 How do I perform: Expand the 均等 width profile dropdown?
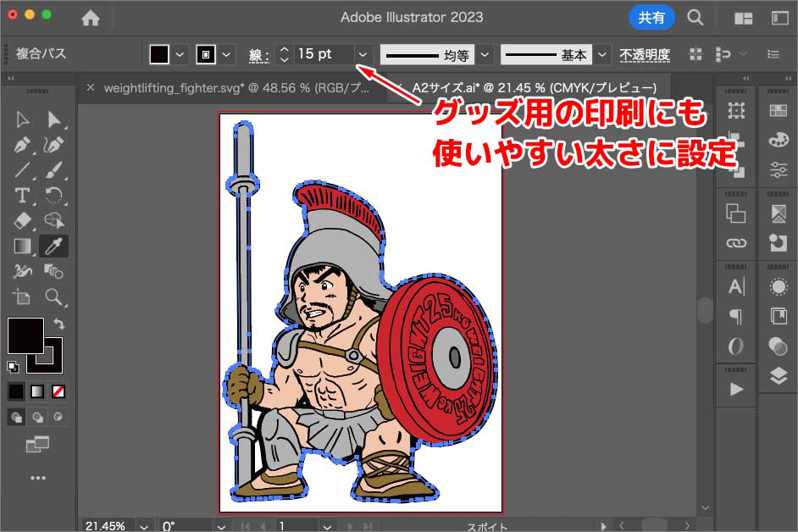click(485, 54)
